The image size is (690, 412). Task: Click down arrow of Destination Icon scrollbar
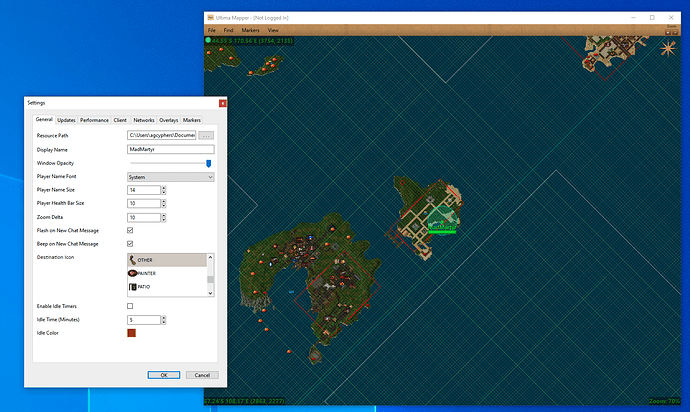pyautogui.click(x=210, y=293)
